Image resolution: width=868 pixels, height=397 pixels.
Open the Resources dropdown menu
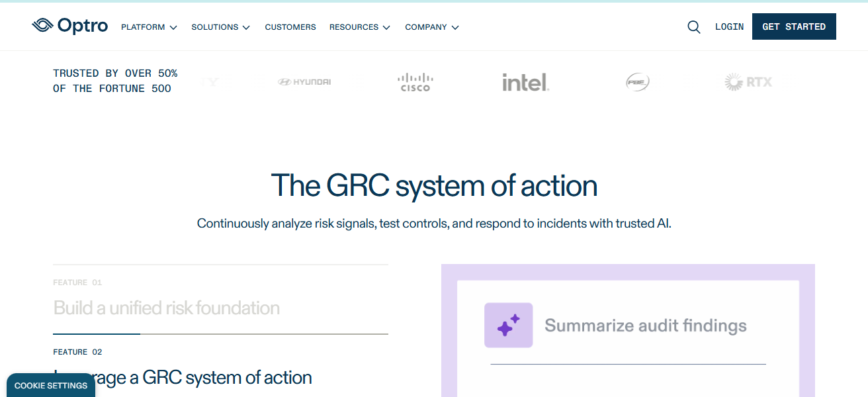(359, 27)
